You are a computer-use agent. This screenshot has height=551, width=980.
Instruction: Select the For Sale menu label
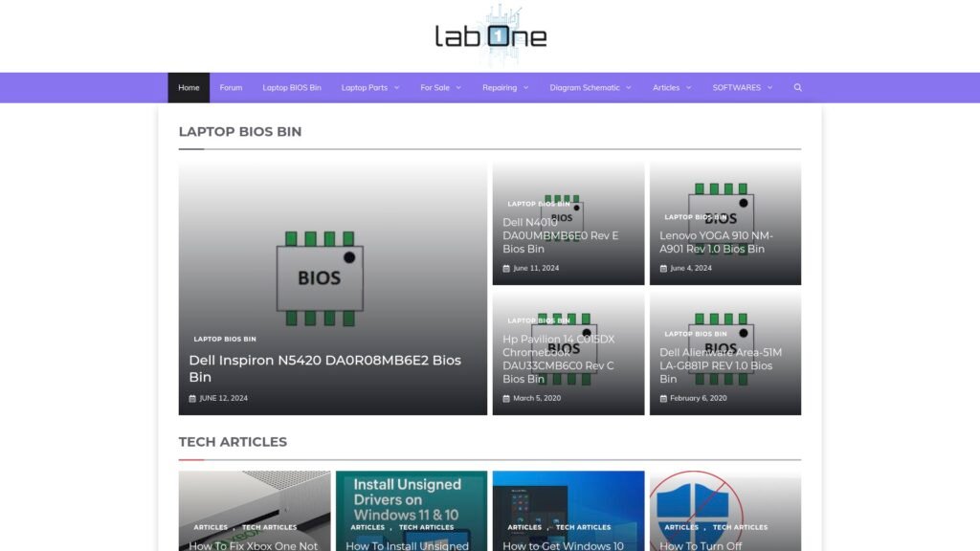[435, 87]
